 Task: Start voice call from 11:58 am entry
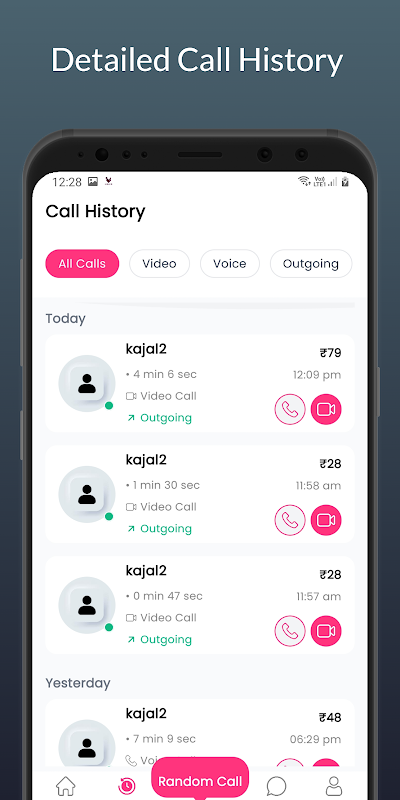290,520
